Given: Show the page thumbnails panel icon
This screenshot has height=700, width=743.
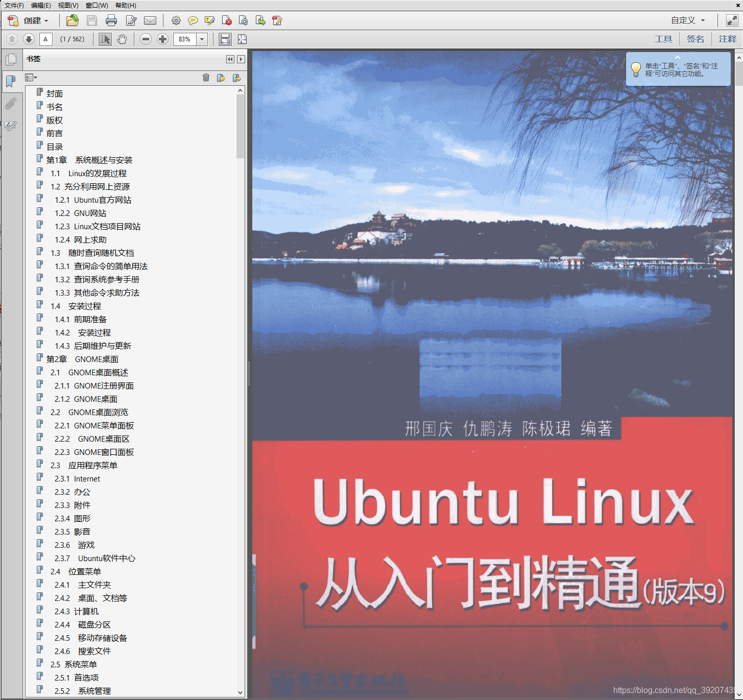Looking at the screenshot, I should tap(11, 59).
